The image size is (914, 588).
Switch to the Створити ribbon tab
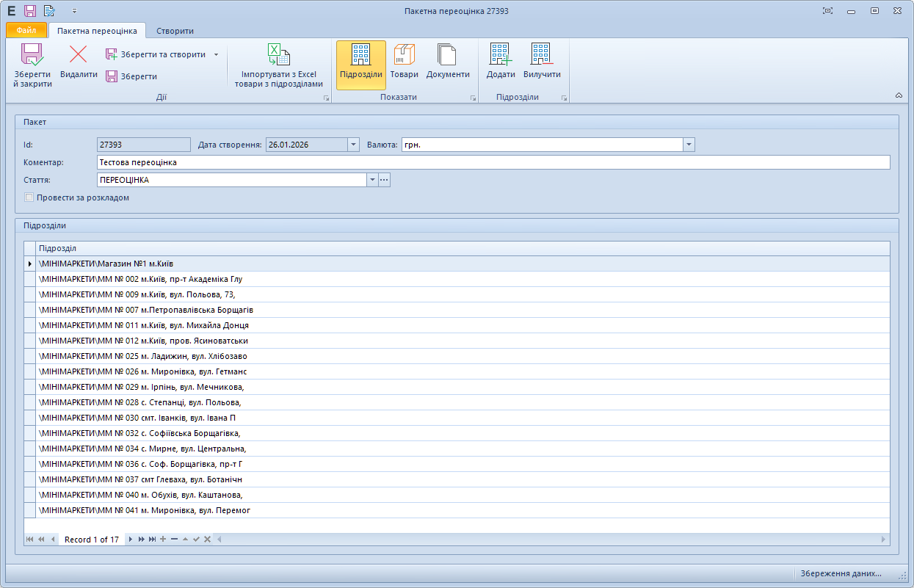(175, 31)
